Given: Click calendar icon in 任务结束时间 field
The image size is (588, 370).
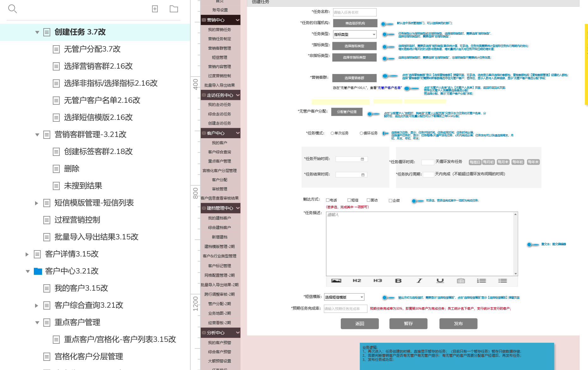Looking at the screenshot, I should point(363,175).
